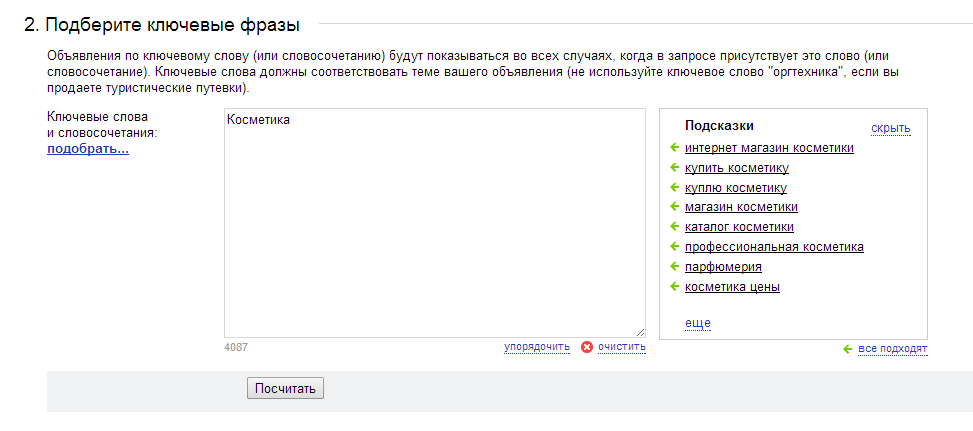
Task: Click the red clear icon near очистить
Action: pos(586,347)
